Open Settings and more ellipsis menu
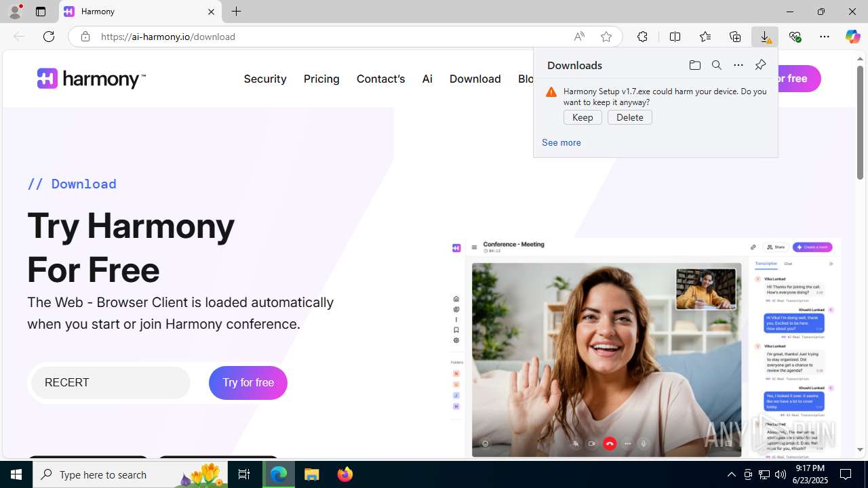 pos(825,37)
